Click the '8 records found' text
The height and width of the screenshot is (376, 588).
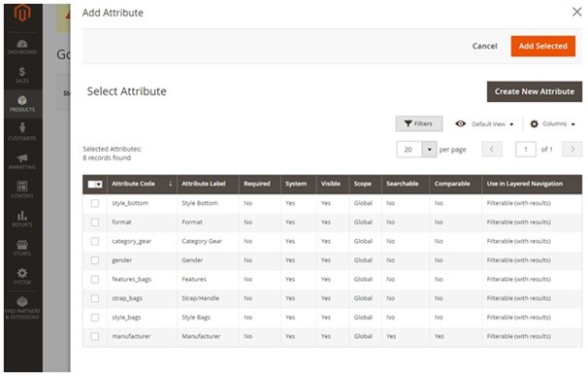tap(107, 158)
